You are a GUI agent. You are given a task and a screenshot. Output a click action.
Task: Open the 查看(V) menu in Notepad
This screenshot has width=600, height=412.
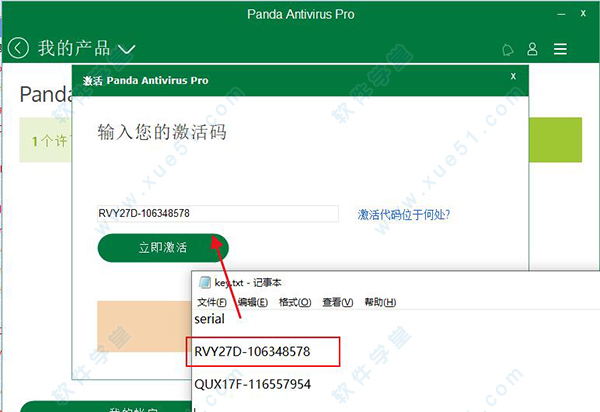tap(338, 302)
